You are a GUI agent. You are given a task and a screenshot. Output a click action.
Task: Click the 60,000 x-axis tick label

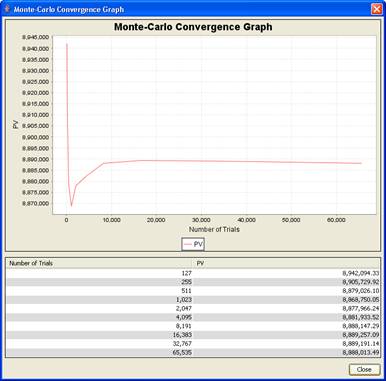point(336,220)
